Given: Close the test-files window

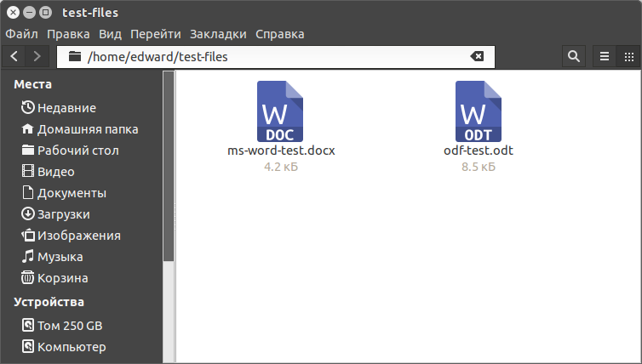Looking at the screenshot, I should pyautogui.click(x=13, y=12).
